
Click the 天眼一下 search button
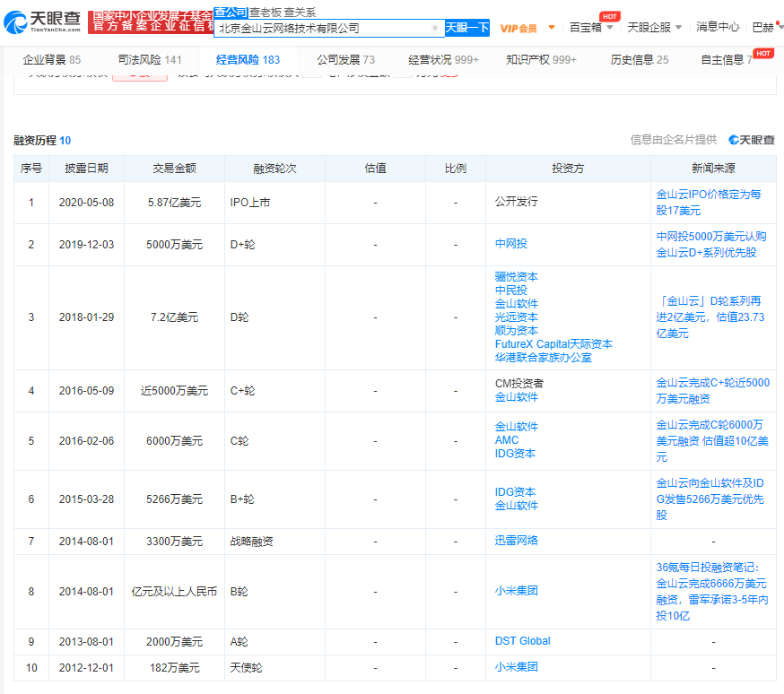tap(466, 28)
